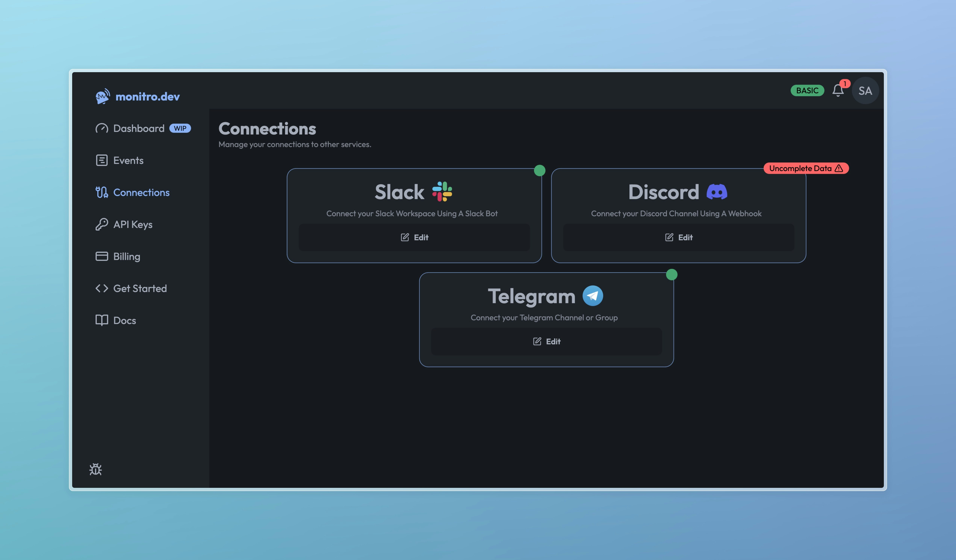The height and width of the screenshot is (560, 956).
Task: Click the red notification count badge
Action: (845, 83)
